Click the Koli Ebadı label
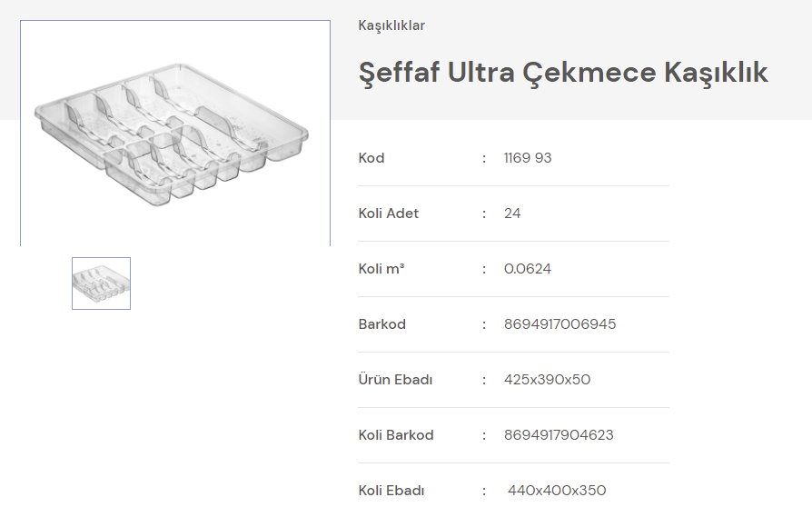This screenshot has height=517, width=812. tap(391, 491)
